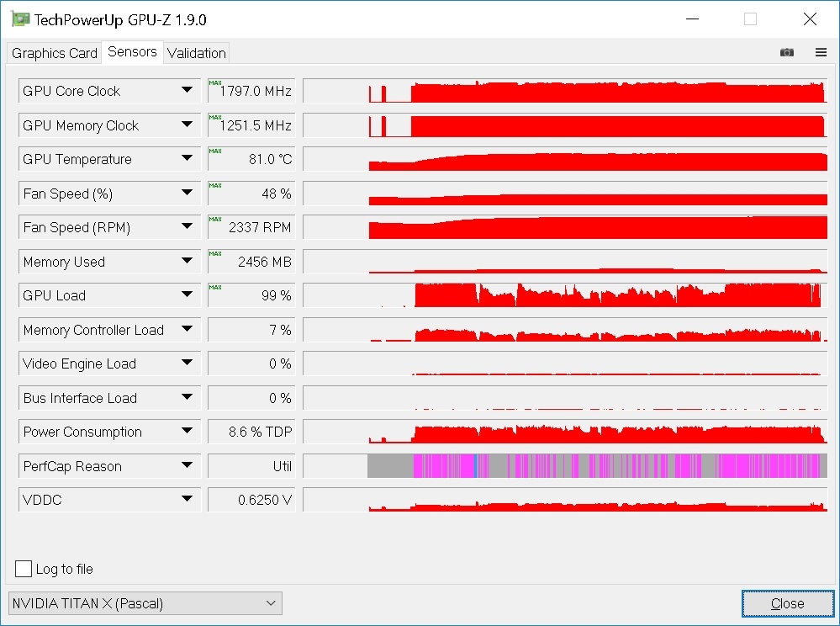Open VDDC sensor dropdown

point(187,500)
